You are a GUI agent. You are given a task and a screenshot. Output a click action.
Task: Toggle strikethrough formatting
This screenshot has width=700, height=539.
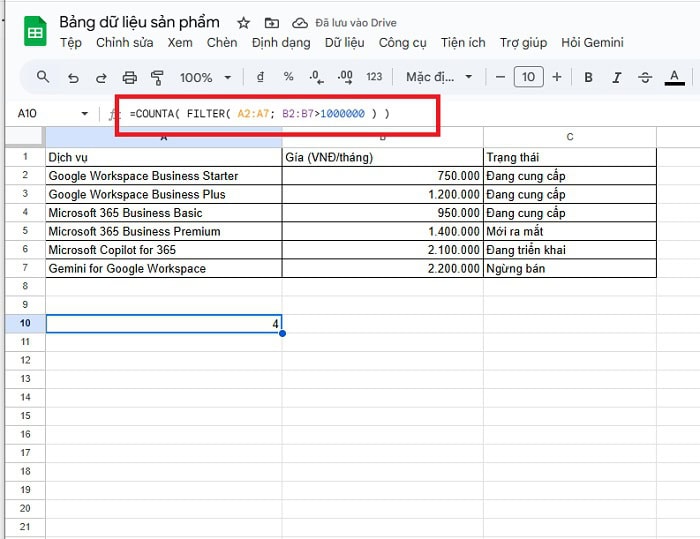645,78
